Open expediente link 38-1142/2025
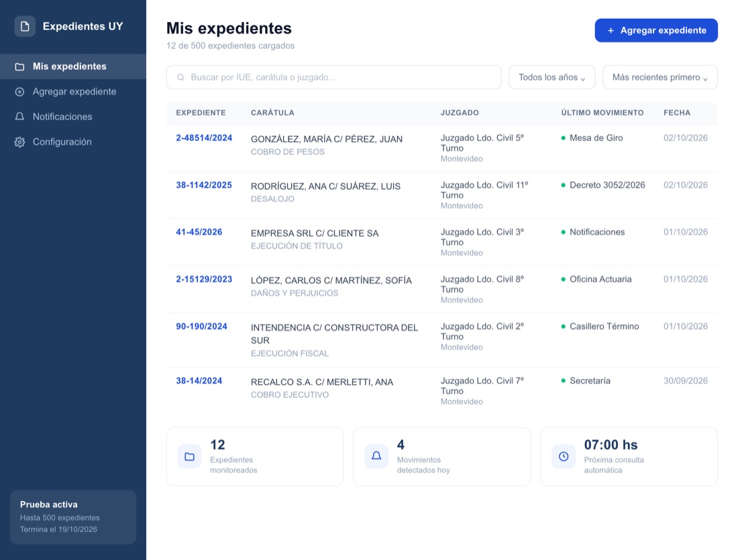The image size is (738, 560). [x=204, y=185]
